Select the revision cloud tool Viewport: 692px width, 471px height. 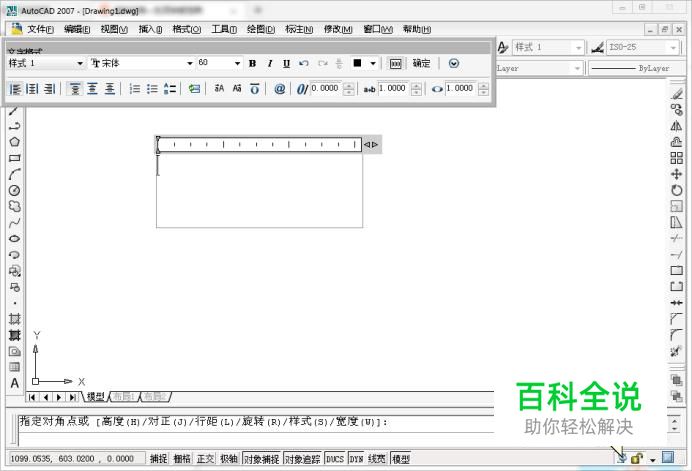[15, 207]
